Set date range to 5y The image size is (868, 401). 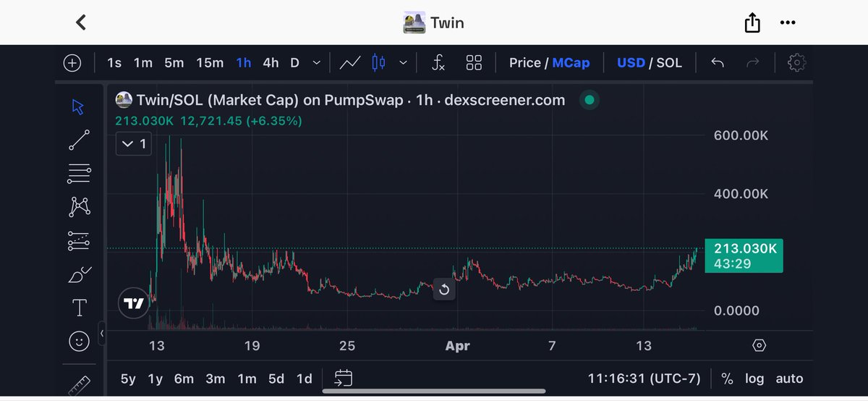tap(128, 379)
